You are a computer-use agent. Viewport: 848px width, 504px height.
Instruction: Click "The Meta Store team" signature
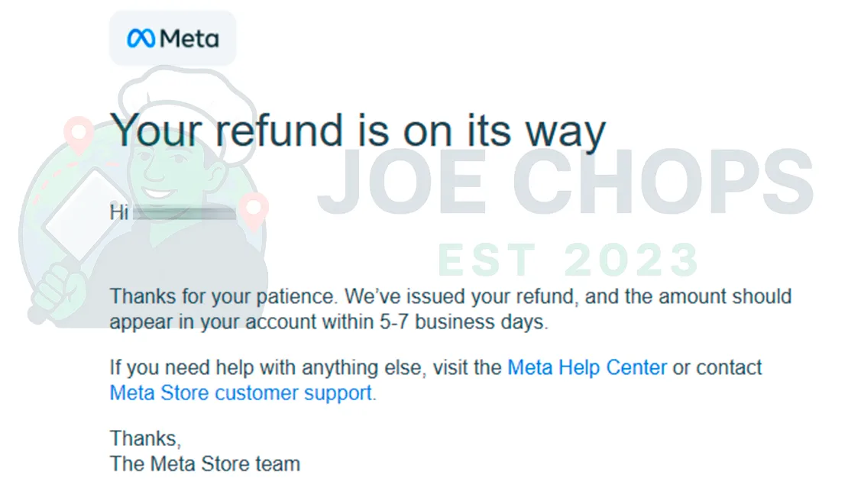pos(205,464)
